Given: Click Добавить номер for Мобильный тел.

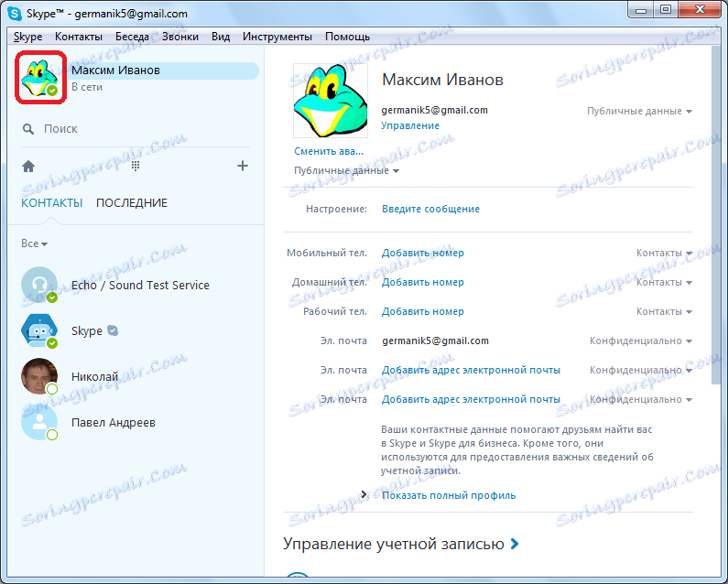Looking at the screenshot, I should point(422,253).
